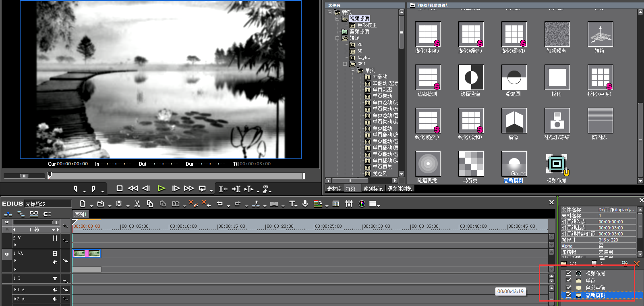Click the Create Title T icon
The height and width of the screenshot is (306, 644).
point(292,204)
